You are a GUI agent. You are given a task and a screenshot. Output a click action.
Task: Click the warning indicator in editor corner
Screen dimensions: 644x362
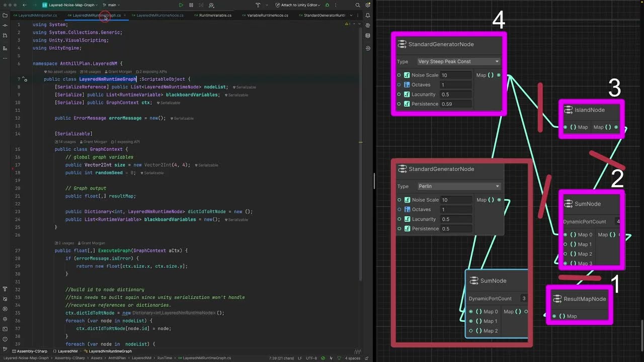coord(348,24)
